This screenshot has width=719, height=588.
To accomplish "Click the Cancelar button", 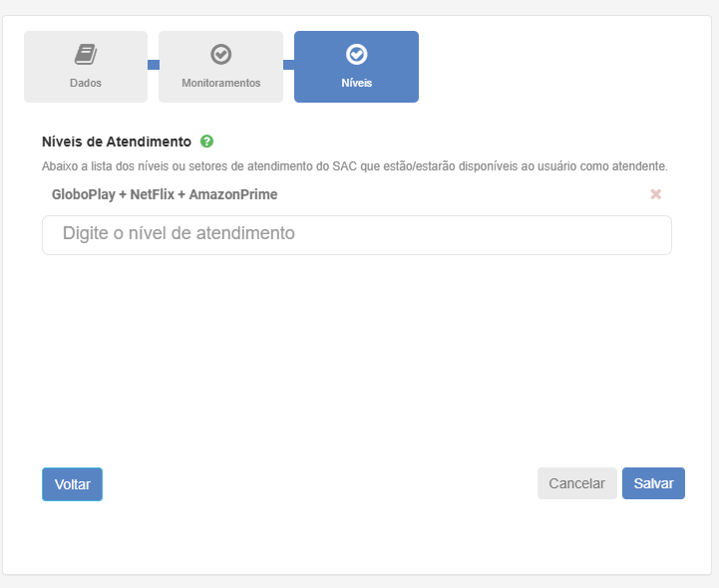I will tap(576, 483).
